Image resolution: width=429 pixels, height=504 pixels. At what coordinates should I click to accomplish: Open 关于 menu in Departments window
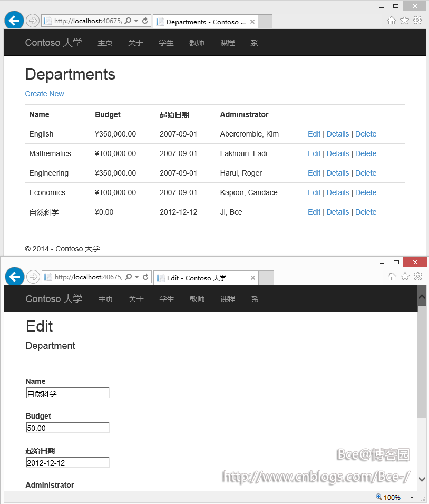pos(135,43)
